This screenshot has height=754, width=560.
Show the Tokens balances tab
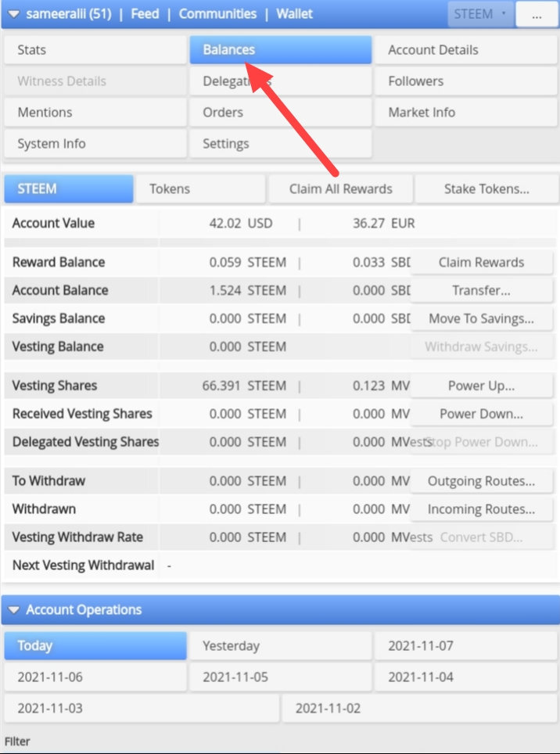(200, 188)
